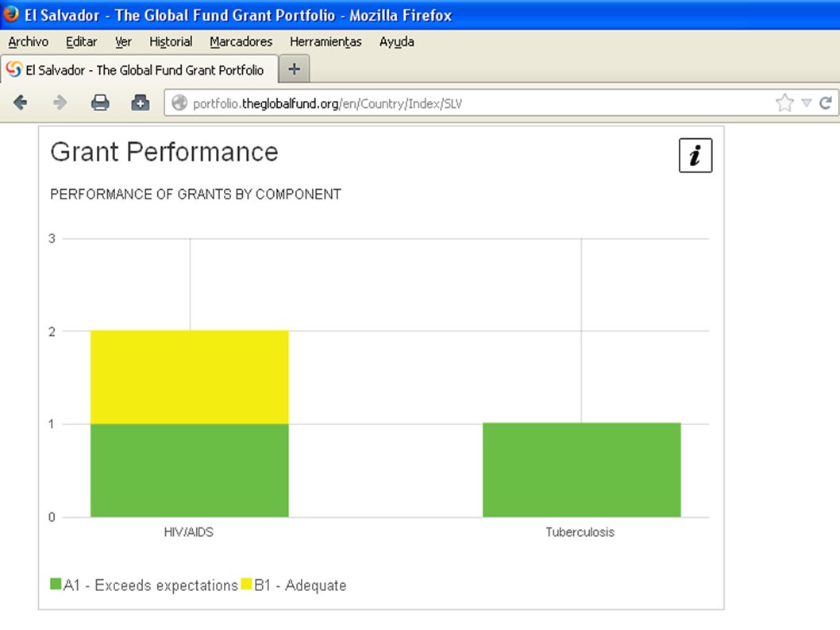Click the toolbar icon right of the printer
This screenshot has width=840, height=630.
[141, 102]
